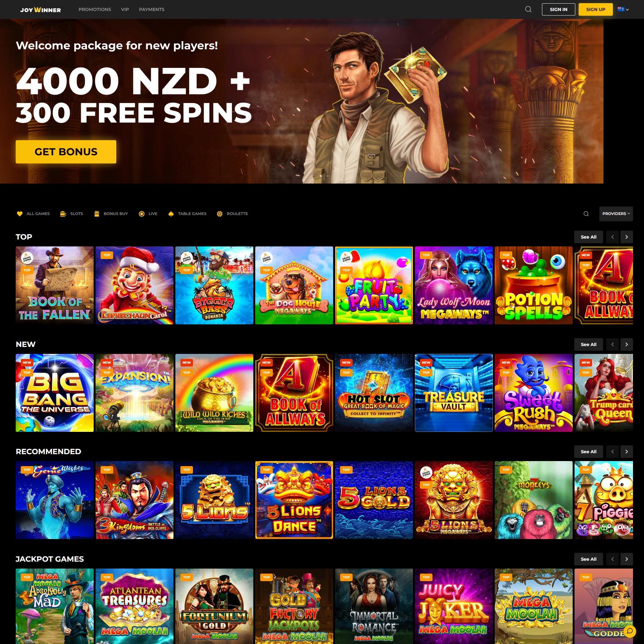The height and width of the screenshot is (644, 644).
Task: Launch the Fruit Party game thumbnail
Action: tap(374, 285)
